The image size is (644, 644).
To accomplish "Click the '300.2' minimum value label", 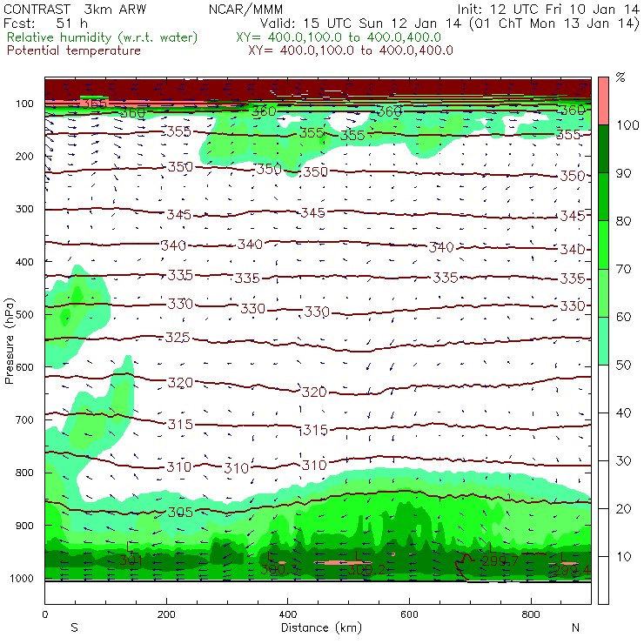I will pos(366,569).
